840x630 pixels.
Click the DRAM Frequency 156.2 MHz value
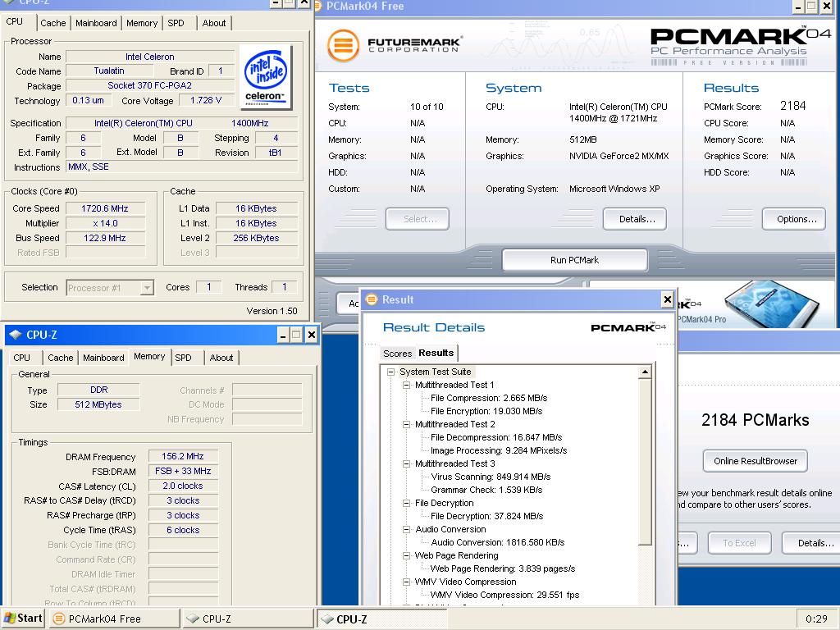183,456
